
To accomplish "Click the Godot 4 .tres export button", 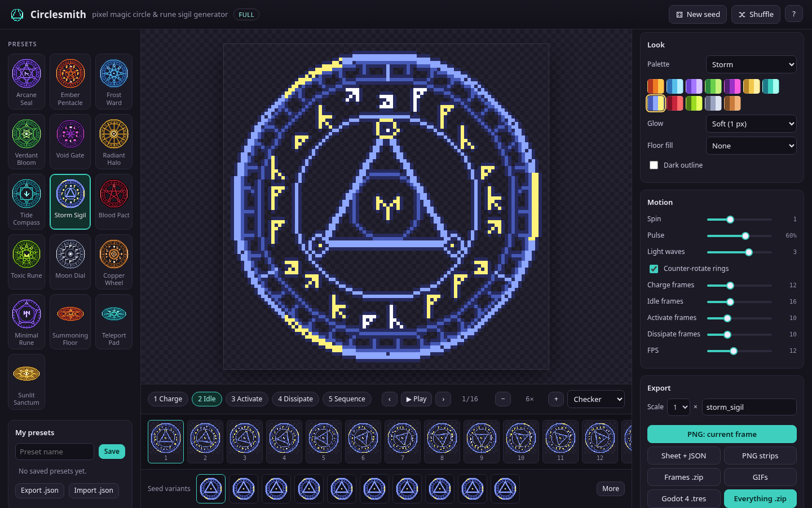I will pyautogui.click(x=684, y=498).
